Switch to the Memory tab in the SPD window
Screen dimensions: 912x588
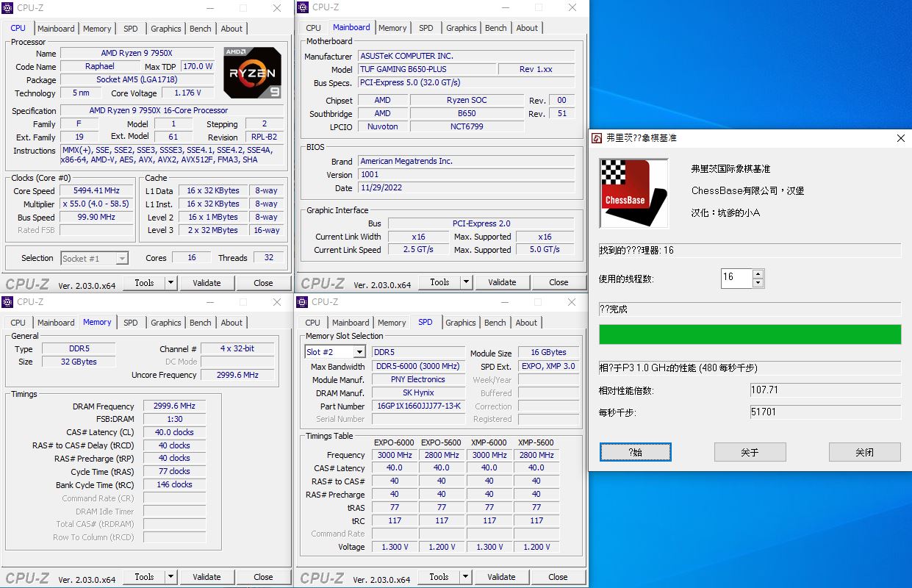pyautogui.click(x=392, y=323)
